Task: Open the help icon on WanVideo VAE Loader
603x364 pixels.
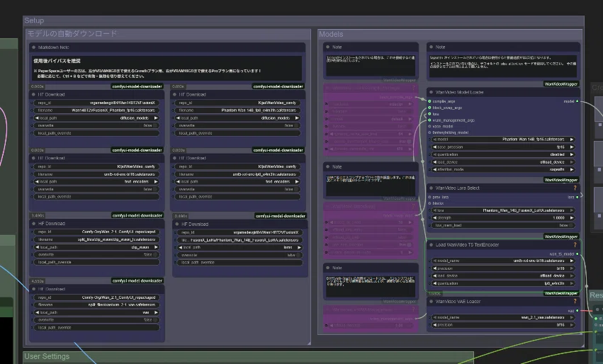Action: point(575,302)
